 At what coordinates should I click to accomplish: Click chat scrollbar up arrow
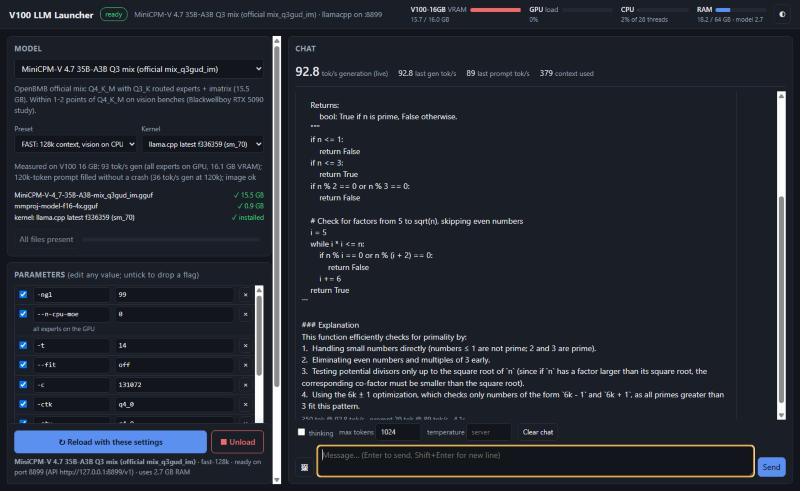781,95
